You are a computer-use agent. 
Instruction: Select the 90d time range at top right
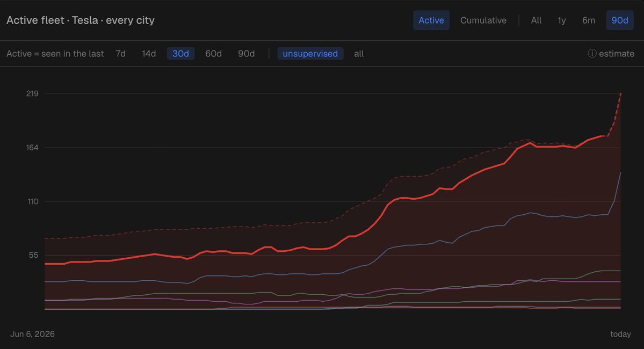tap(620, 20)
